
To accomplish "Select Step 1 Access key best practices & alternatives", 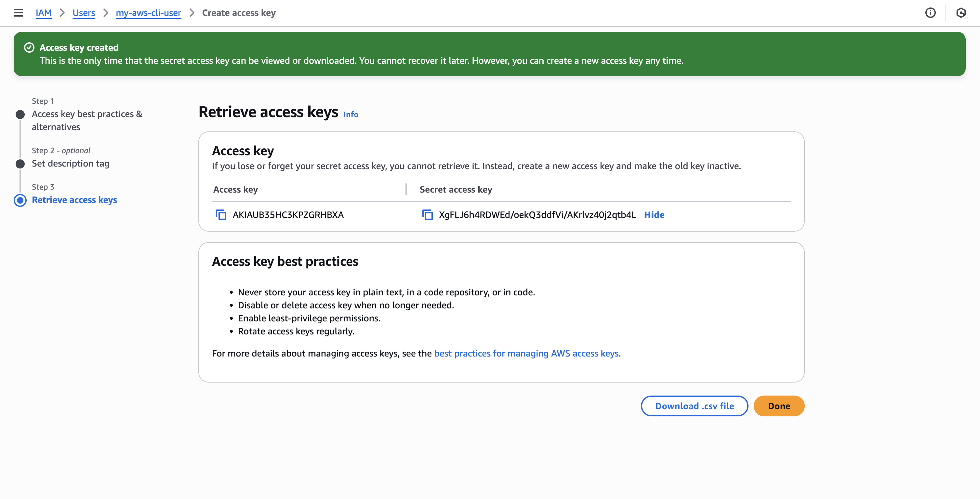I will tap(87, 120).
